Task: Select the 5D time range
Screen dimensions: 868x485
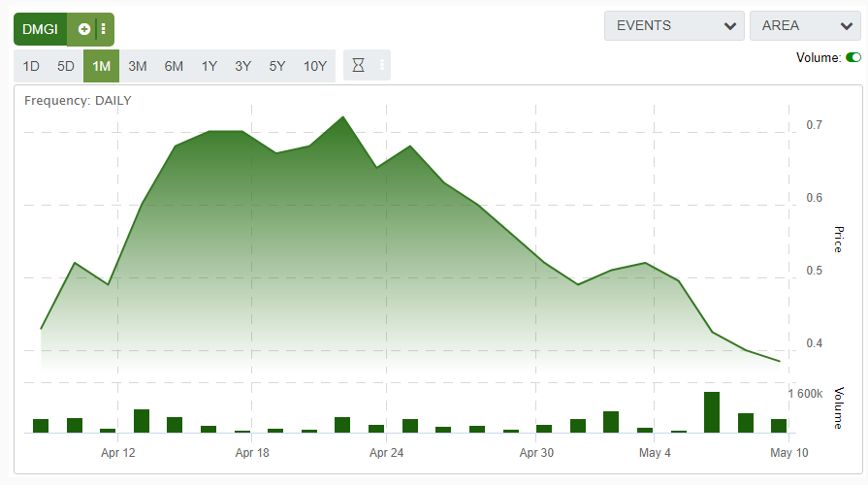Action: pyautogui.click(x=65, y=66)
